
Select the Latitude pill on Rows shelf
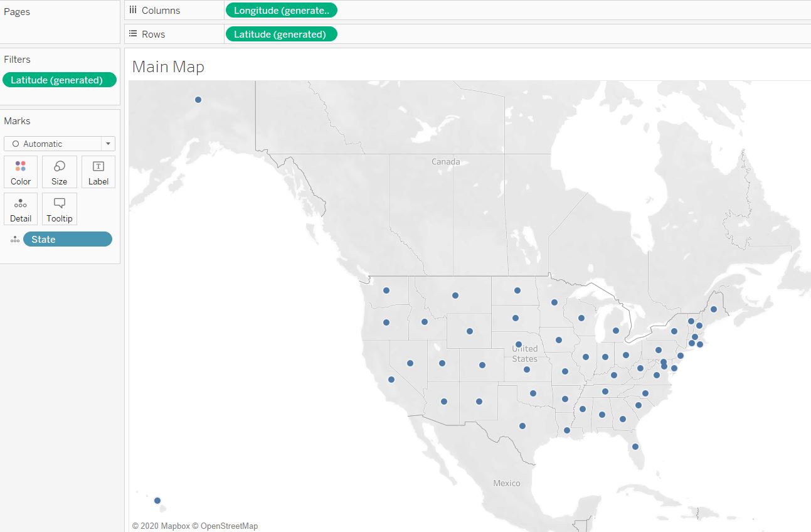281,34
